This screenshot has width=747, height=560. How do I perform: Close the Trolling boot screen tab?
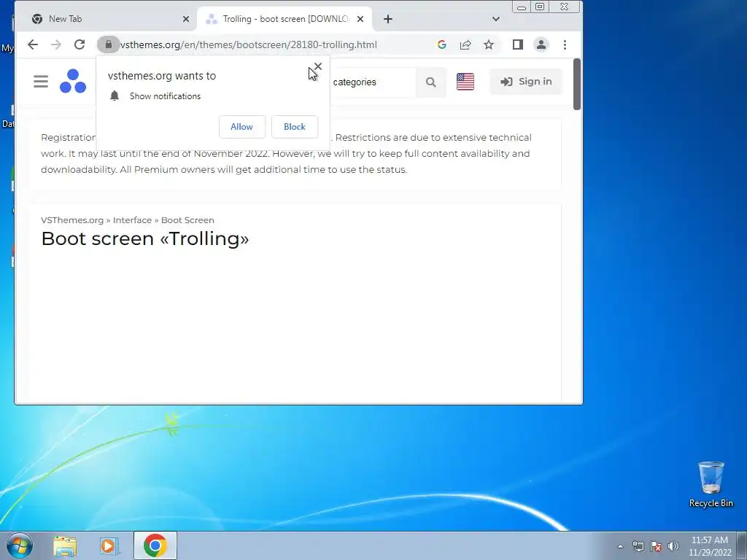point(360,19)
